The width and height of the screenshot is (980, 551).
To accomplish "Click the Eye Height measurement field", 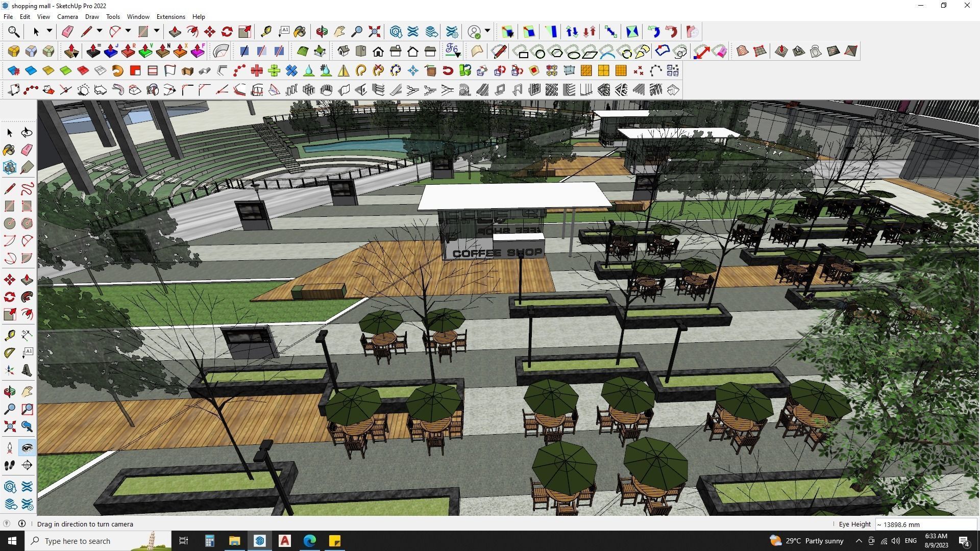I will click(925, 524).
